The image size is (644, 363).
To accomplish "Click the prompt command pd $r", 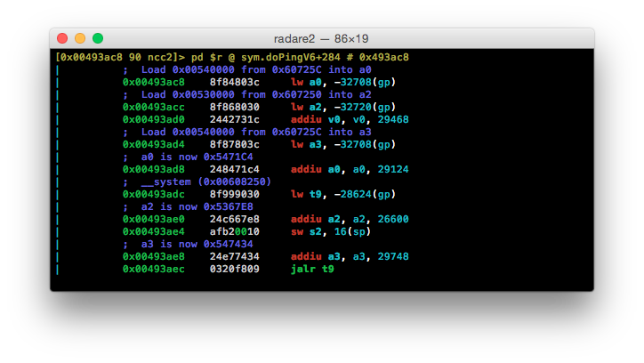I will 206,57.
